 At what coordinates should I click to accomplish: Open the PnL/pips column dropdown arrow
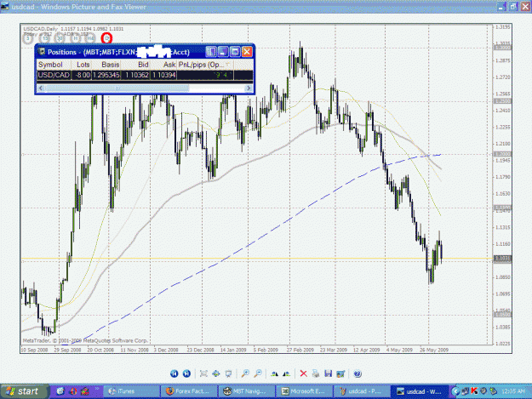pyautogui.click(x=228, y=65)
